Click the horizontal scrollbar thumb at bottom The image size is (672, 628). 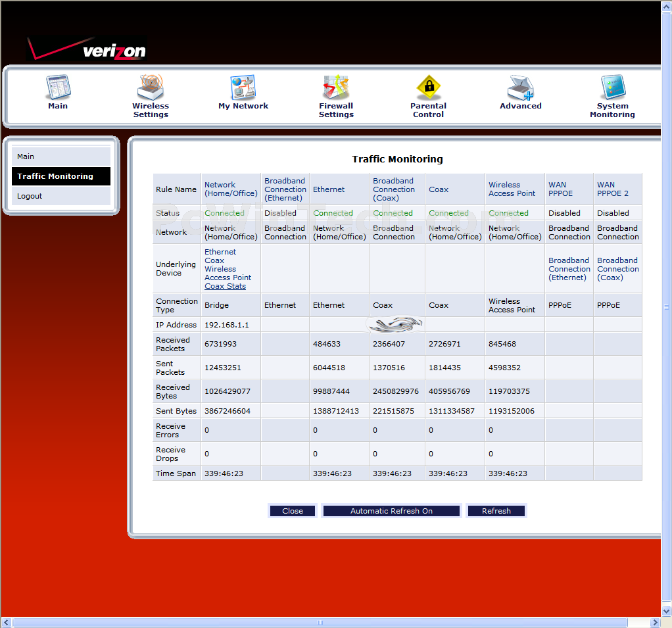tap(320, 622)
